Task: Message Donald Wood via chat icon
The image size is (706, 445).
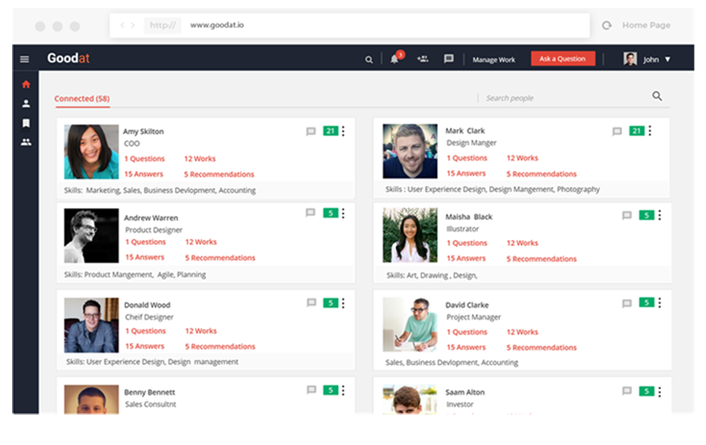Action: [x=311, y=303]
